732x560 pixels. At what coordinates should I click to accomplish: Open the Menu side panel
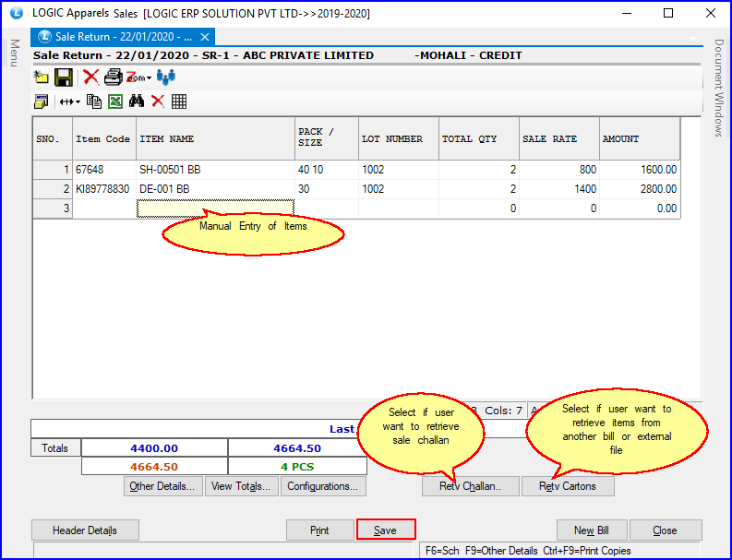pos(15,53)
